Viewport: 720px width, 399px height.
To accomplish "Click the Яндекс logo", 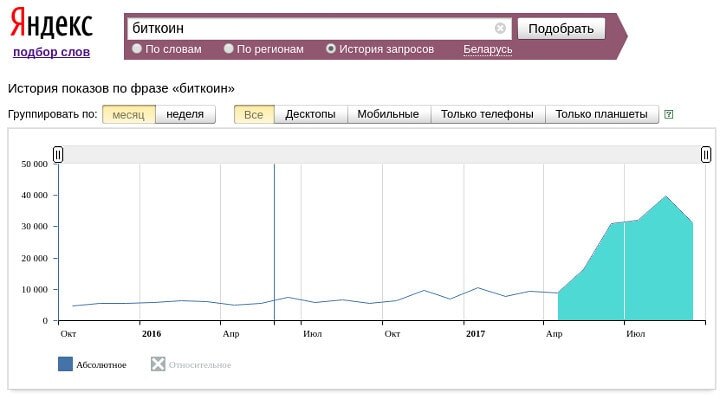I will (x=51, y=23).
